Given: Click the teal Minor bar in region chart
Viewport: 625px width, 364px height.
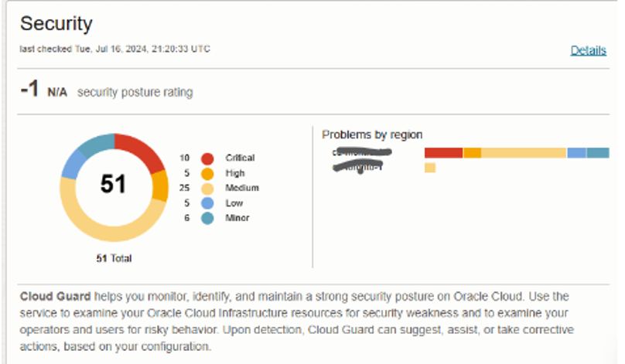Looking at the screenshot, I should (x=597, y=153).
